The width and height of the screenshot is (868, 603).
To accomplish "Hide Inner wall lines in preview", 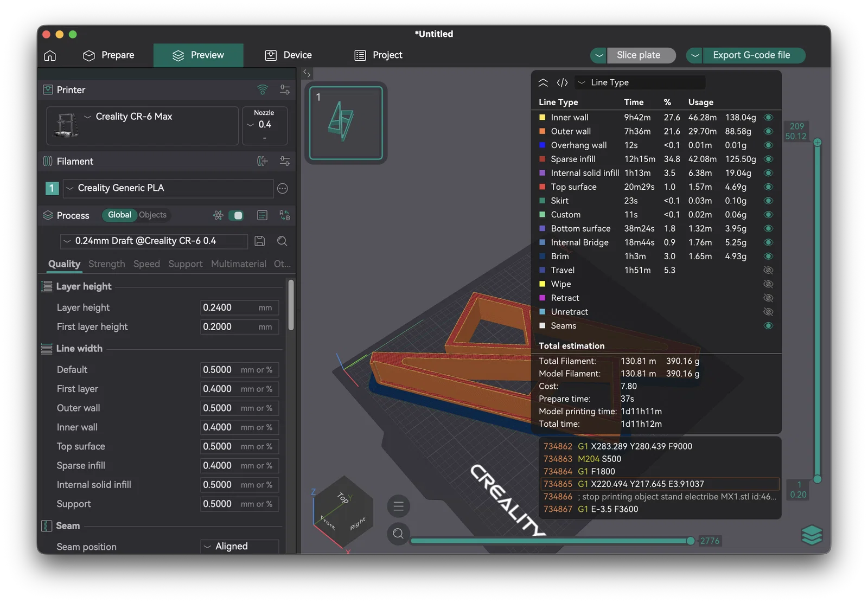I will tap(768, 117).
